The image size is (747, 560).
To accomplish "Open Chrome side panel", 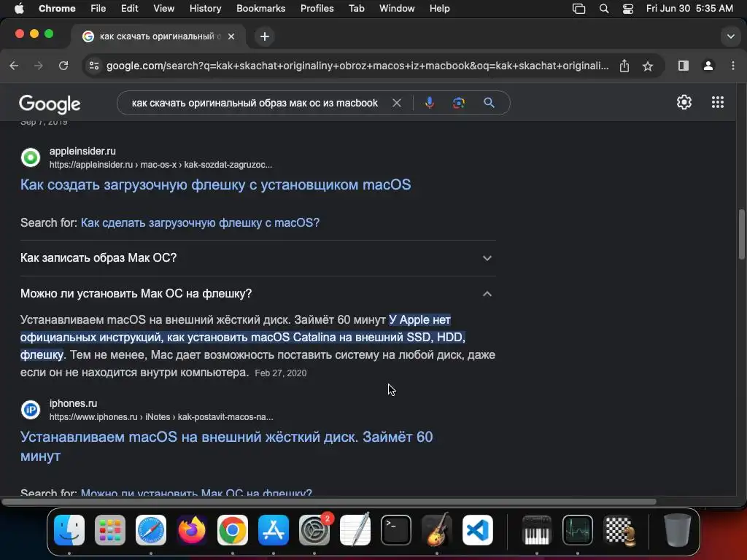I will tap(683, 66).
